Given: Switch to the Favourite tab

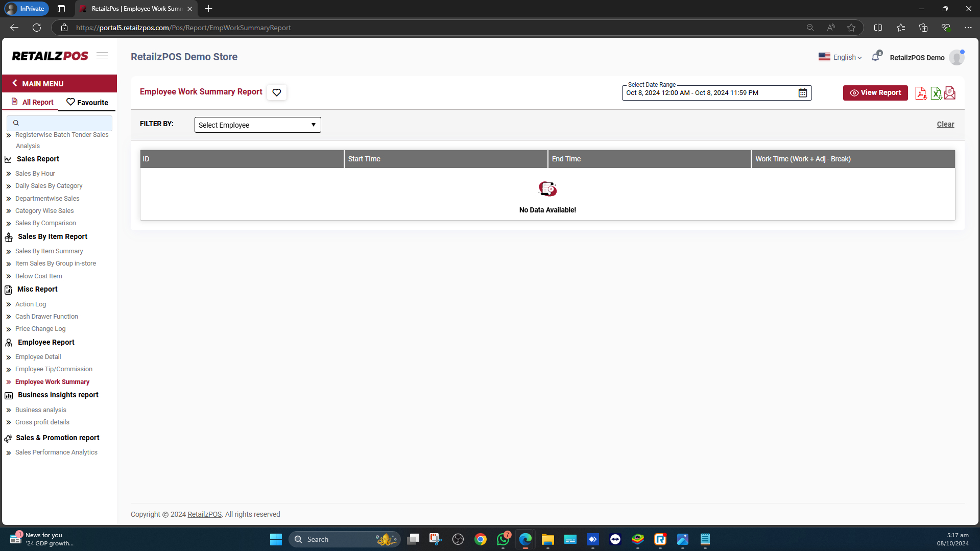Looking at the screenshot, I should pos(87,103).
